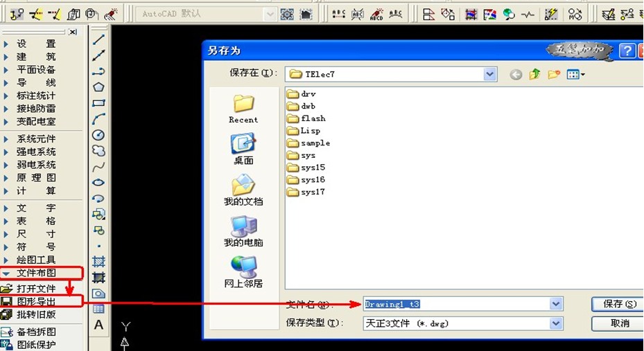Select the sys17 folder
644x351 pixels.
tap(306, 192)
